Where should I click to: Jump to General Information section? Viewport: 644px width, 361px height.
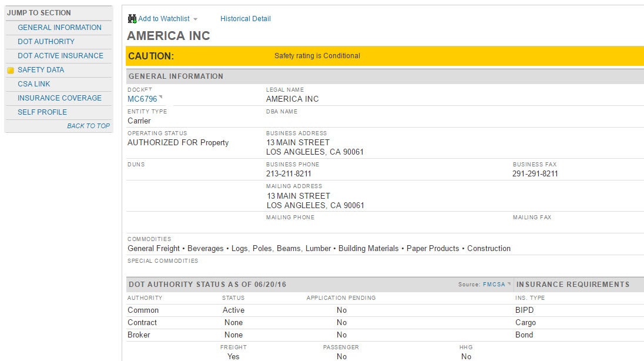coord(59,28)
